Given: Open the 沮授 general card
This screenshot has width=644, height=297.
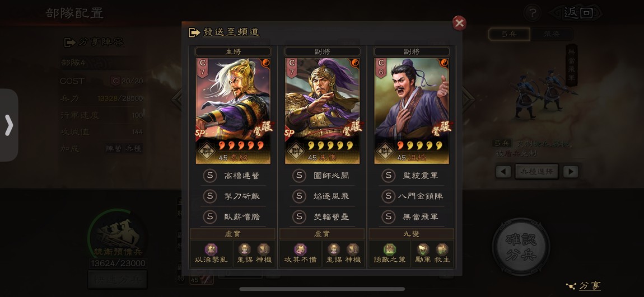Looking at the screenshot, I should coord(412,111).
